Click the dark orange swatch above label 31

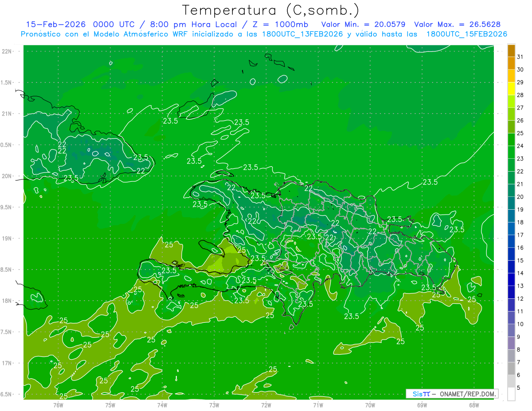[x=511, y=51]
